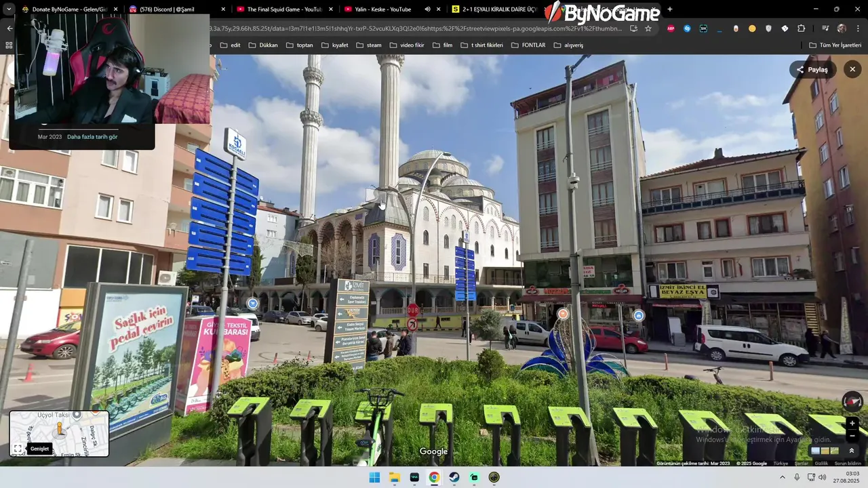
Task: Open a new browser tab
Action: 670,9
